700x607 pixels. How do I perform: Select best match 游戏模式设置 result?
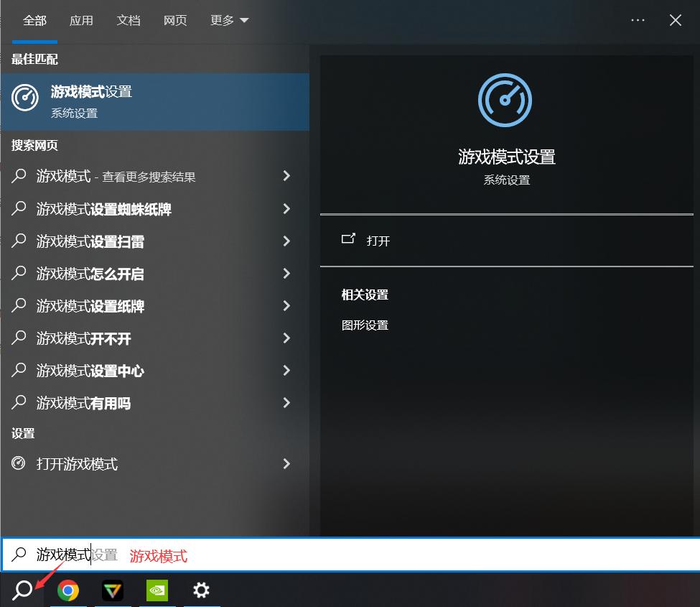[x=154, y=101]
